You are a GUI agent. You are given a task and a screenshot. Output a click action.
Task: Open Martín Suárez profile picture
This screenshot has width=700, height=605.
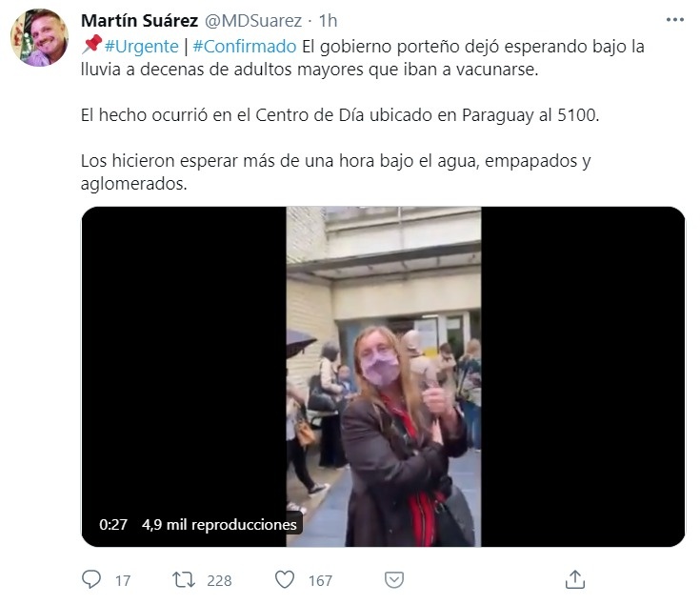[x=40, y=37]
